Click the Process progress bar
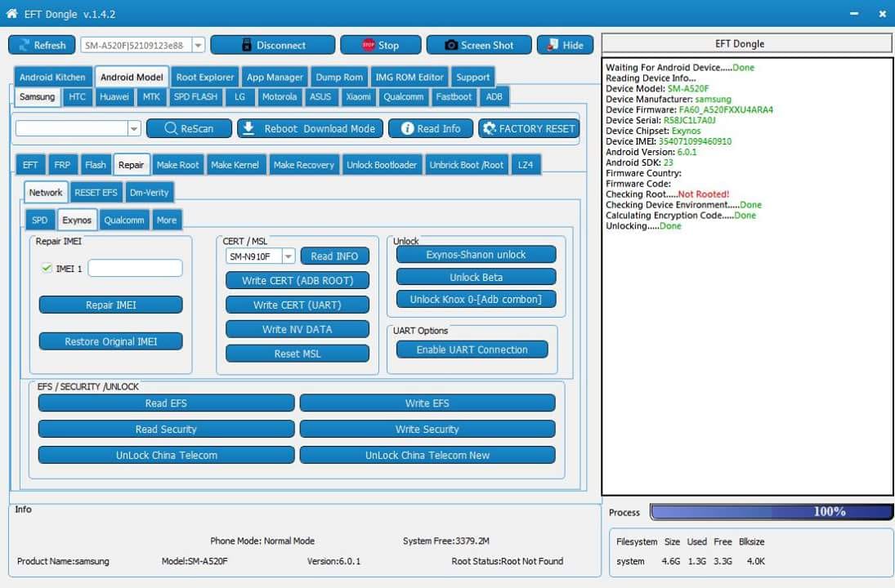Viewport: 895px width, 588px height. pyautogui.click(x=771, y=511)
